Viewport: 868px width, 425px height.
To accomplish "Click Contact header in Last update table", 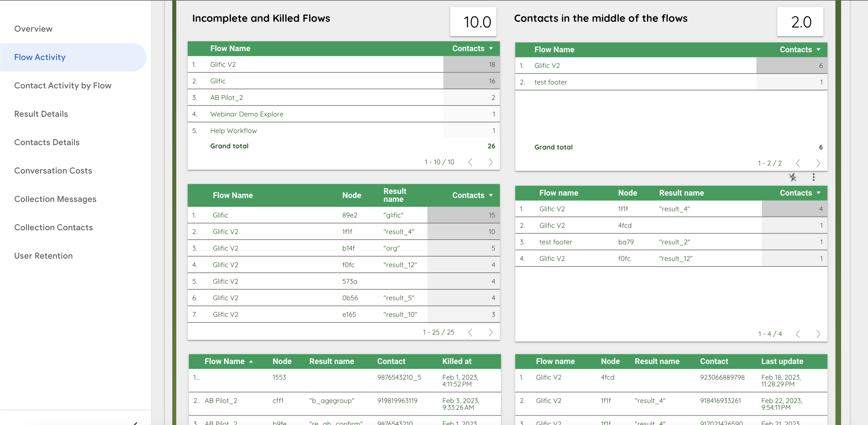I will (714, 361).
